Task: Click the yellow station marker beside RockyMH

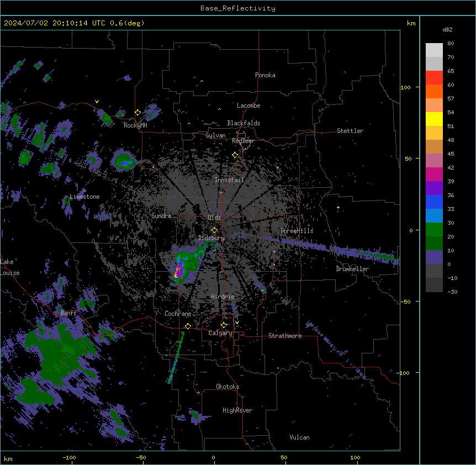Action: [x=137, y=113]
